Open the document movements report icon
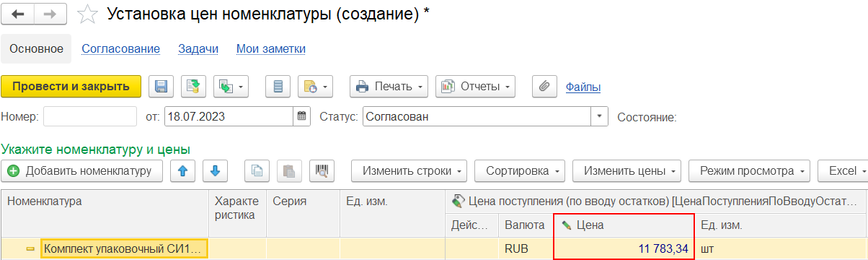The width and height of the screenshot is (868, 260). pyautogui.click(x=278, y=87)
